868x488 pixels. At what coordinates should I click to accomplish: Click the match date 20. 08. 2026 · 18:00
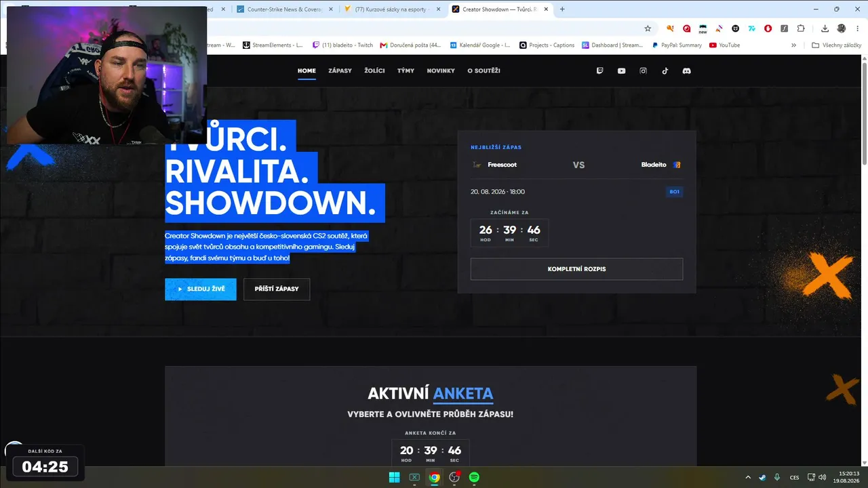(x=498, y=192)
